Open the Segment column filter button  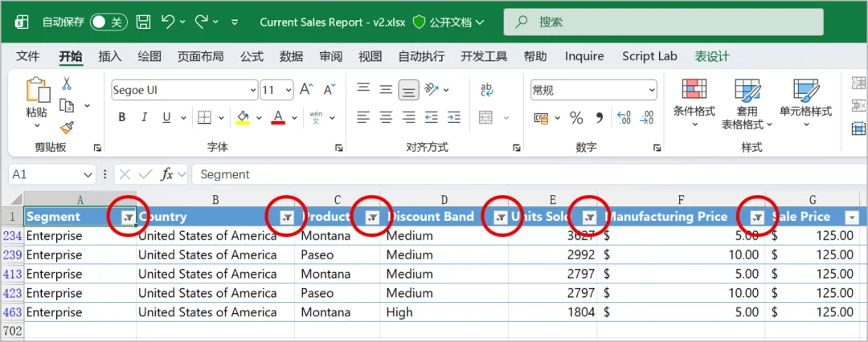click(128, 218)
